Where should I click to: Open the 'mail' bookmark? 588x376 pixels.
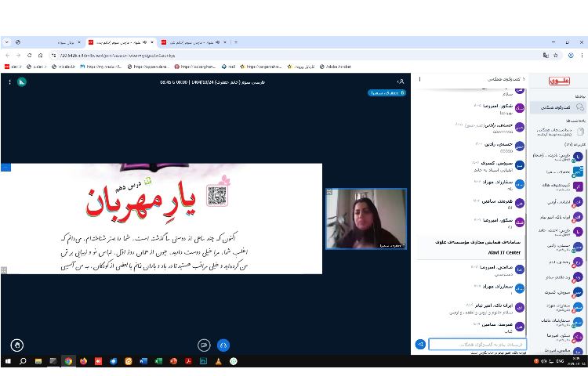click(228, 67)
